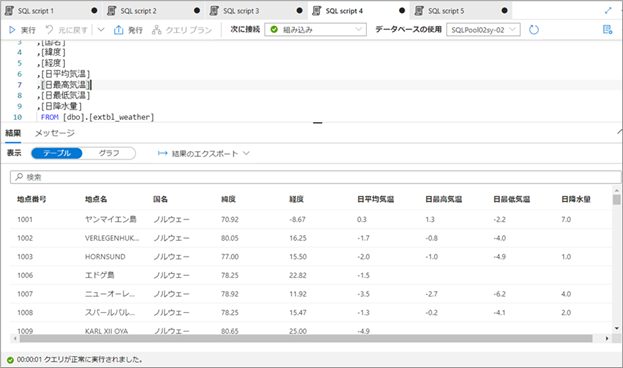Run the query with 実行 button
Image resolution: width=623 pixels, height=368 pixels.
point(22,30)
